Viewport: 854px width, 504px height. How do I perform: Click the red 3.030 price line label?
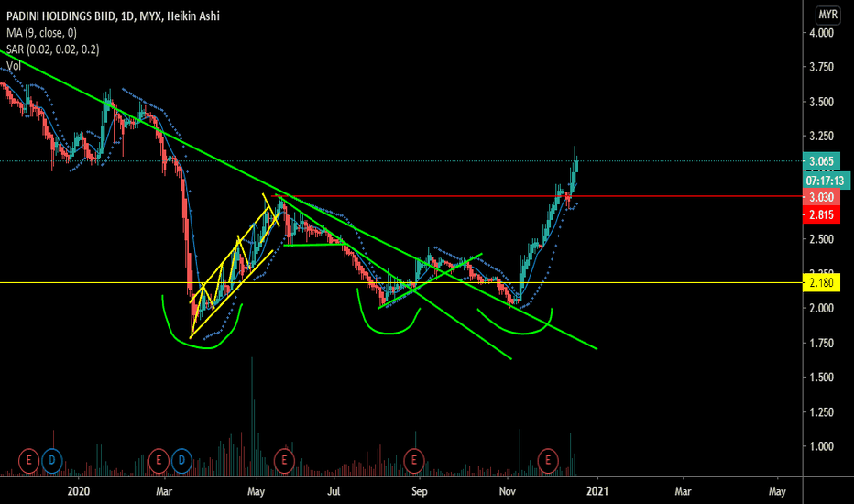pyautogui.click(x=821, y=197)
